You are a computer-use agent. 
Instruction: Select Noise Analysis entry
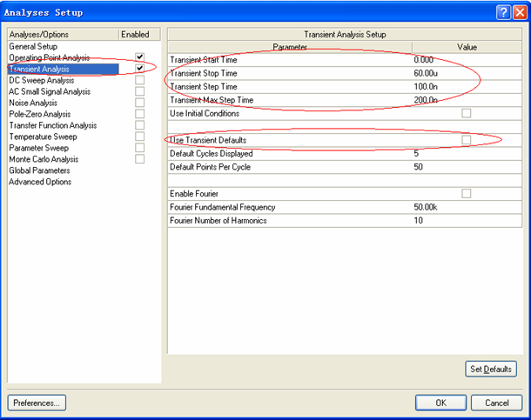tap(33, 103)
